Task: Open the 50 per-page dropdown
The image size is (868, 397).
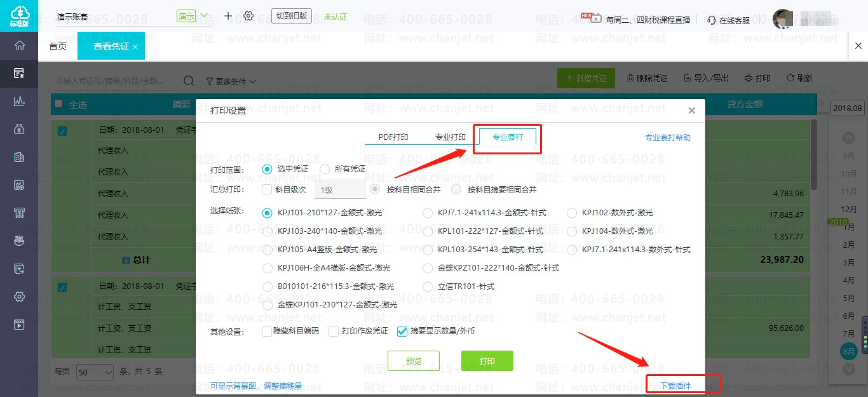Action: pos(94,372)
